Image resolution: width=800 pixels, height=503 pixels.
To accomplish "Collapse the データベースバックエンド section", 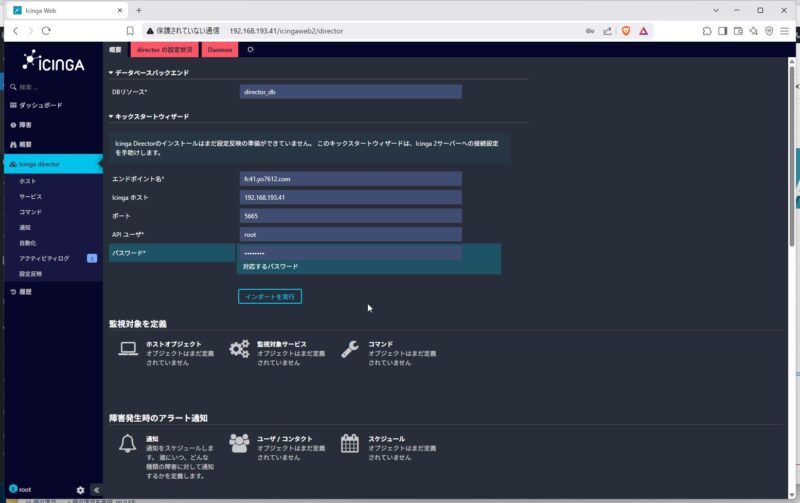I will [x=149, y=73].
